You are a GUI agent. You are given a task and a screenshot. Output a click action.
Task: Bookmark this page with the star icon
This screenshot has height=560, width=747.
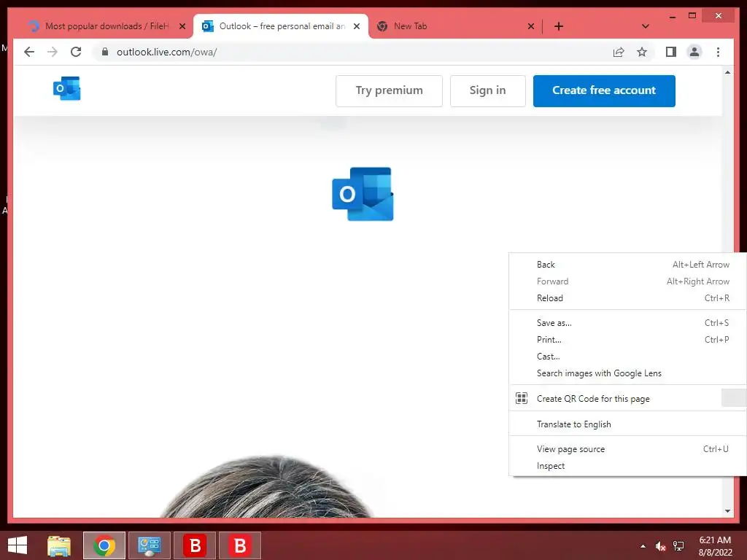coord(642,52)
